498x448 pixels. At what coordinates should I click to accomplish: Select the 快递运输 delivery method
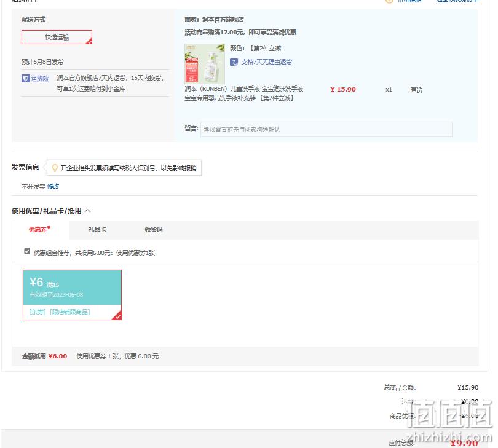click(x=57, y=37)
